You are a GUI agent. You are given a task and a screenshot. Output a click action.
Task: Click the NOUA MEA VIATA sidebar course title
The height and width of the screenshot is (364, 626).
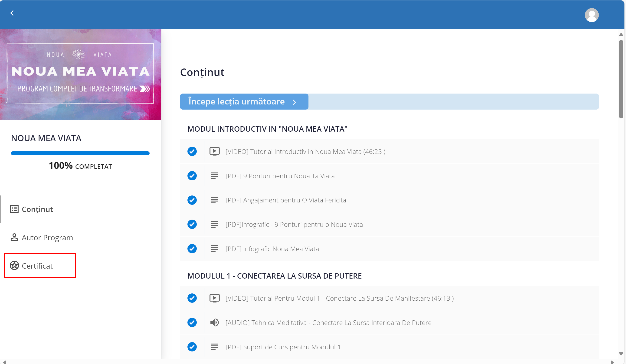46,138
